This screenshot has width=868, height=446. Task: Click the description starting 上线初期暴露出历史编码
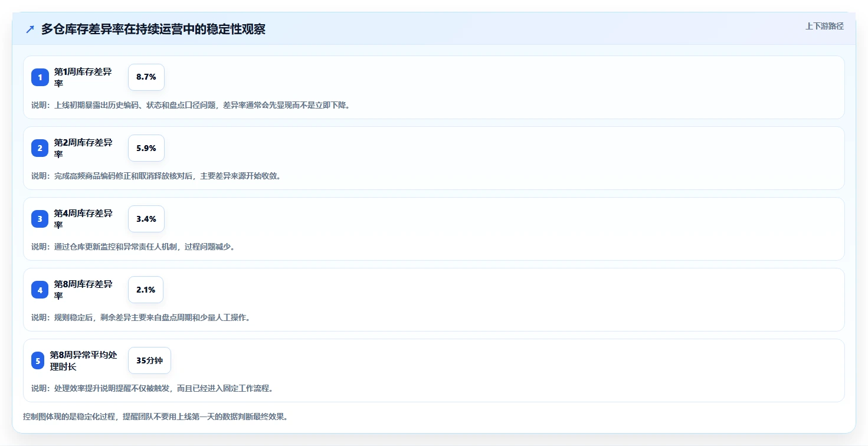point(191,105)
